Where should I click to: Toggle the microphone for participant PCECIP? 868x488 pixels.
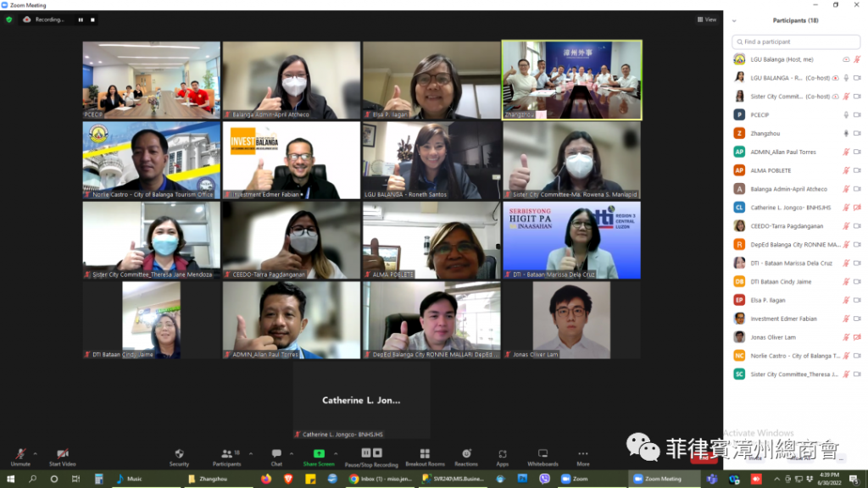pos(846,115)
